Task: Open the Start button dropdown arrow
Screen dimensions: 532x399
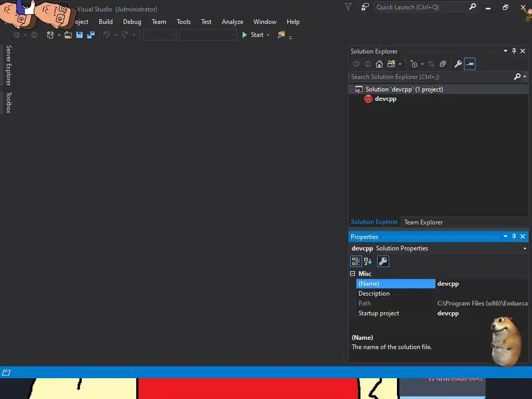Action: [x=268, y=35]
